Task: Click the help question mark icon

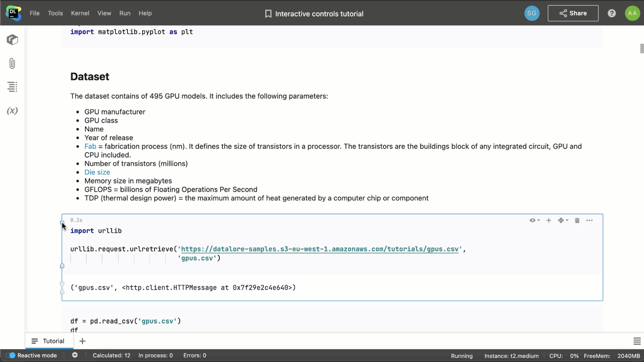Action: (612, 13)
